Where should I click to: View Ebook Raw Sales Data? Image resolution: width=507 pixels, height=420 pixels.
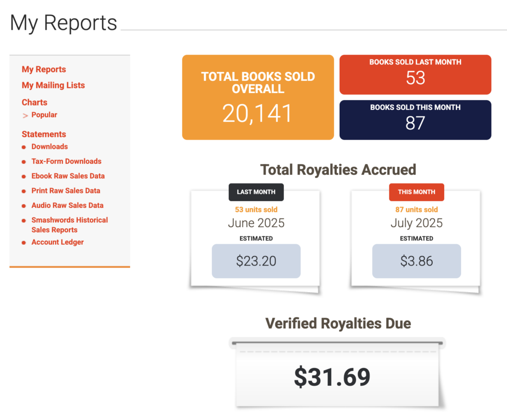68,176
